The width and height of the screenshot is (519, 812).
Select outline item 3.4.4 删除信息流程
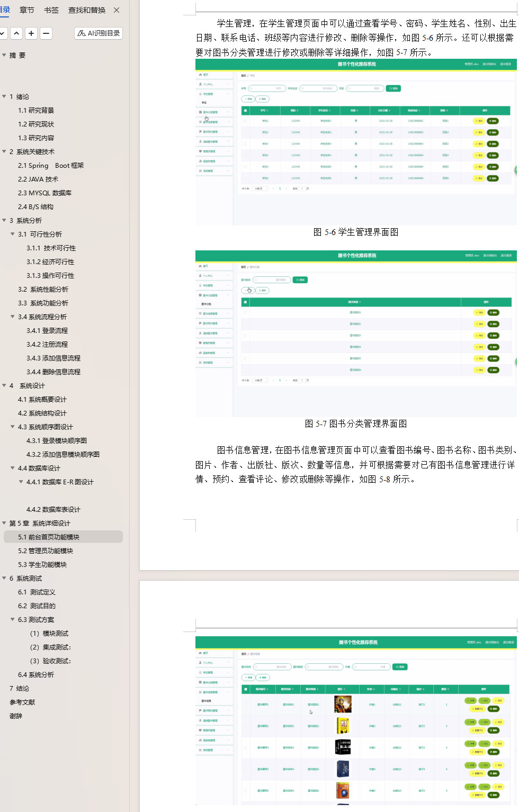pyautogui.click(x=53, y=372)
